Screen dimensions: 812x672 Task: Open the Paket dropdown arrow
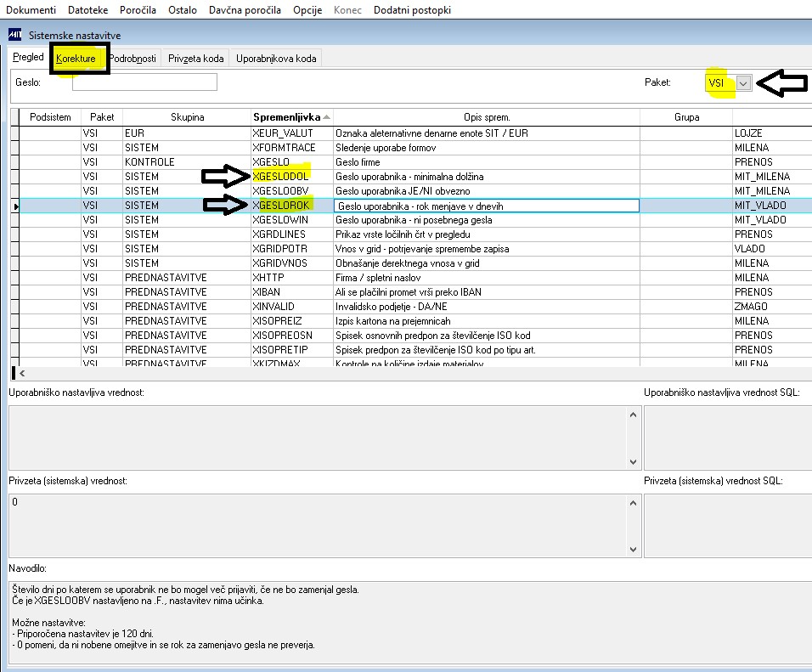point(744,82)
